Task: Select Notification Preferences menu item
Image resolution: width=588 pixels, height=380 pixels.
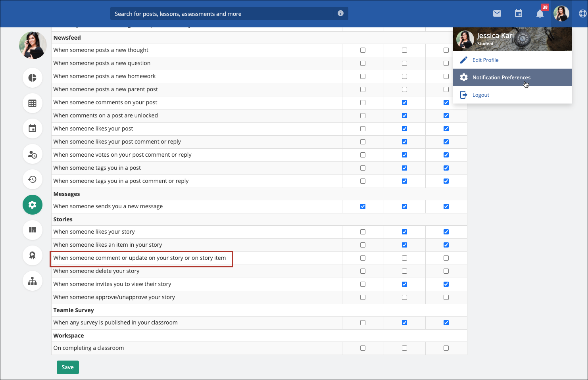Action: click(501, 78)
